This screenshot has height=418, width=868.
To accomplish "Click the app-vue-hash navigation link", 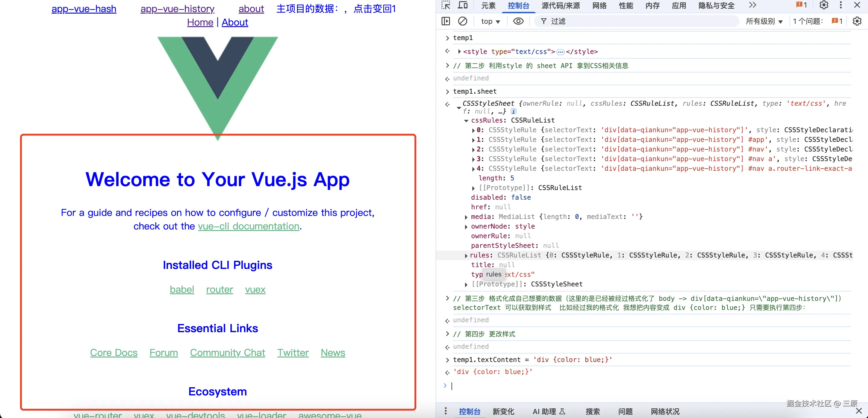I will (x=84, y=9).
